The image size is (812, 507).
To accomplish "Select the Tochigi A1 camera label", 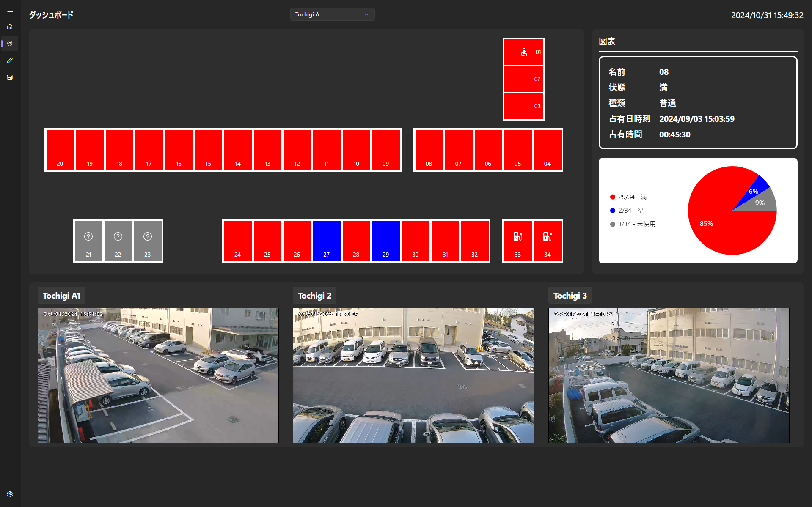I will [61, 295].
